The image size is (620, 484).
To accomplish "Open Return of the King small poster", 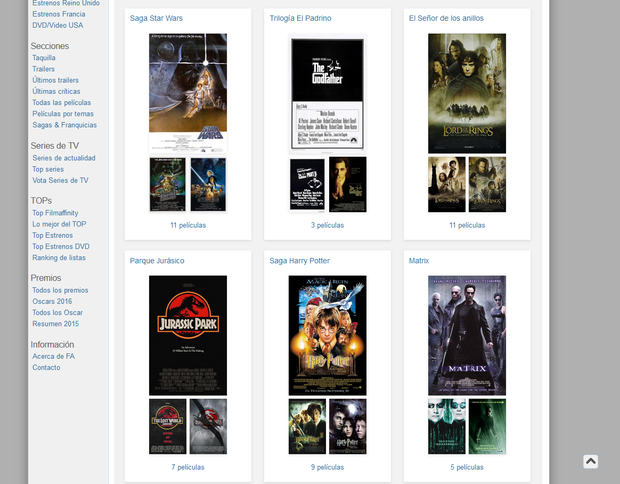I will pyautogui.click(x=487, y=184).
